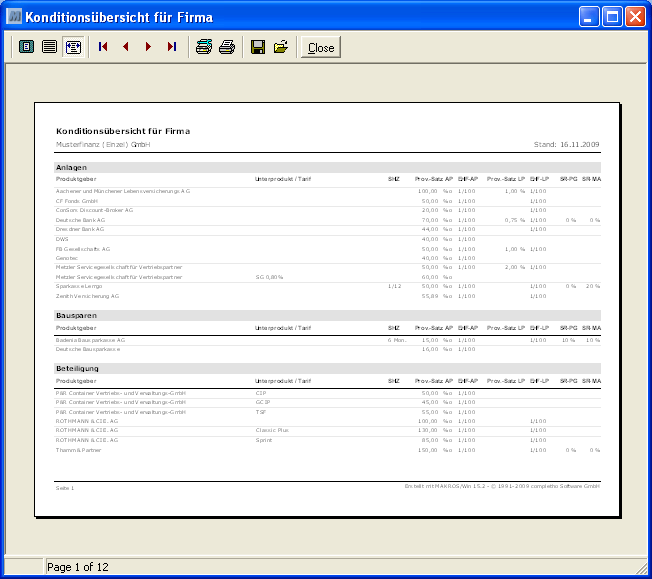Click the 'Badenia Bausparkasse AG' entry
This screenshot has width=652, height=579.
click(x=90, y=340)
